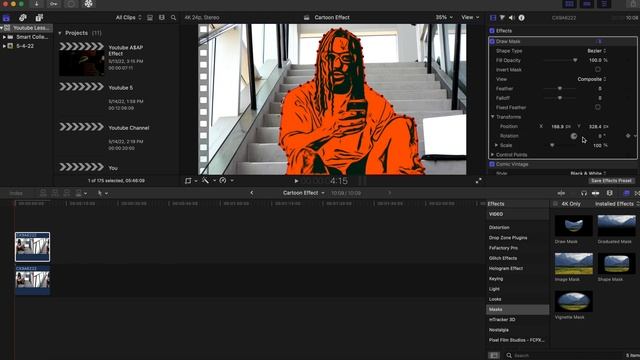Screen dimensions: 640x360
Task: Go back in timeline history arrow
Action: coord(251,193)
